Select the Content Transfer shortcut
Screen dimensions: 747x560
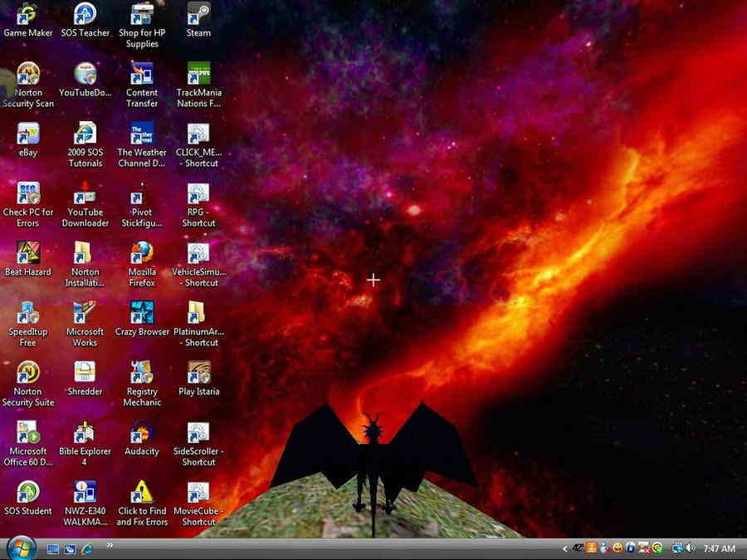[x=142, y=85]
